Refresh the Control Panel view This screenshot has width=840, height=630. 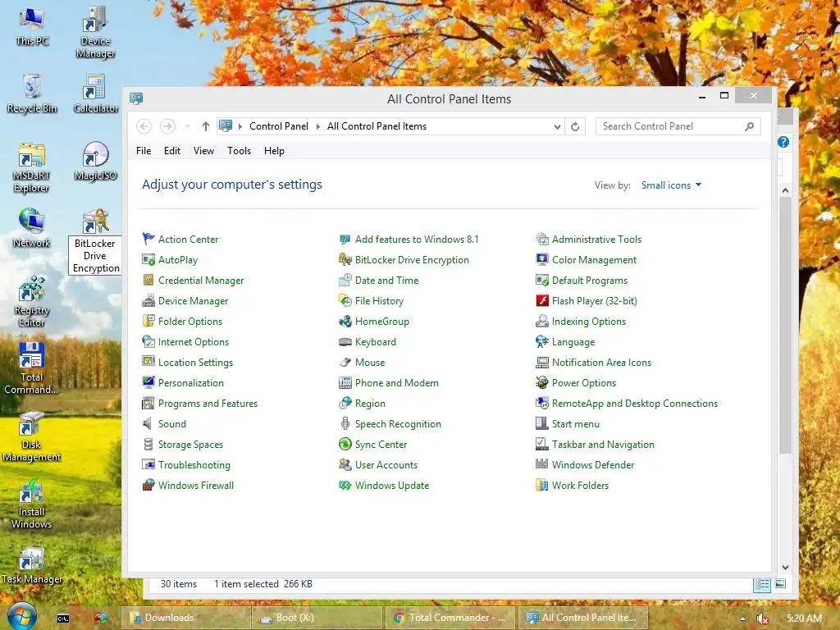[575, 126]
